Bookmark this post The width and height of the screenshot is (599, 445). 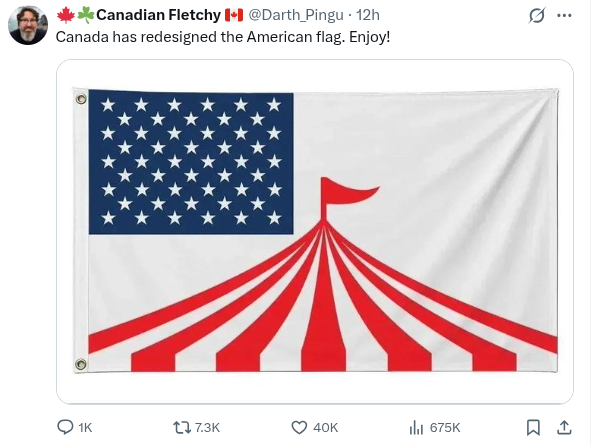point(533,427)
